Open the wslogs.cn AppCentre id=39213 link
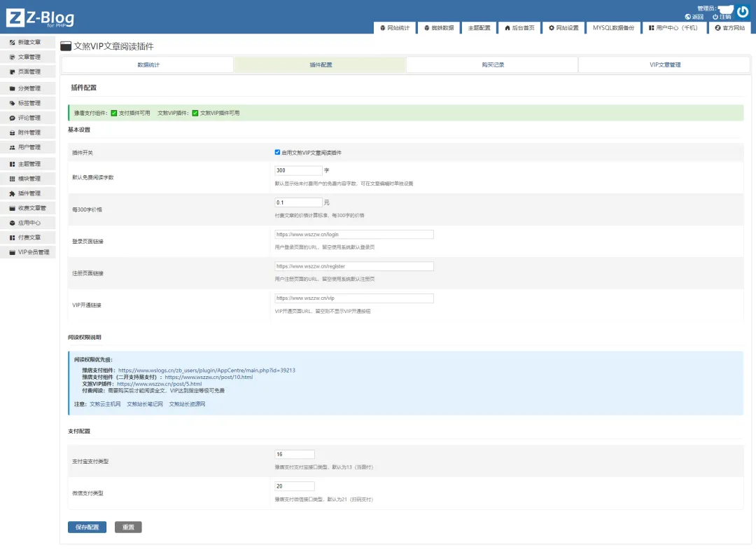Viewport: 756px width, 552px height. [x=206, y=371]
